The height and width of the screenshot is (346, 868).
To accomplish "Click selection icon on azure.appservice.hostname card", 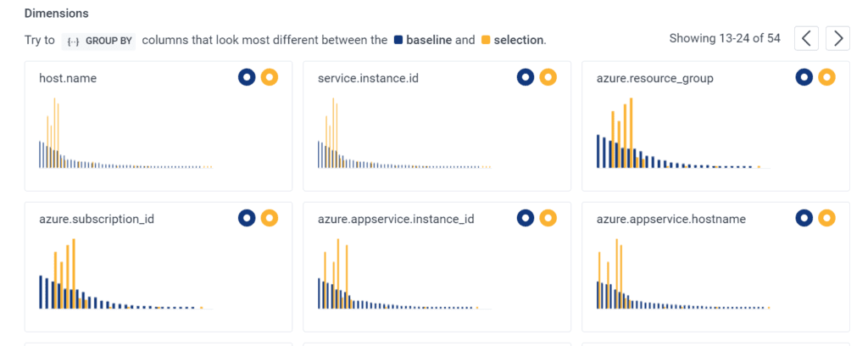I will click(827, 219).
